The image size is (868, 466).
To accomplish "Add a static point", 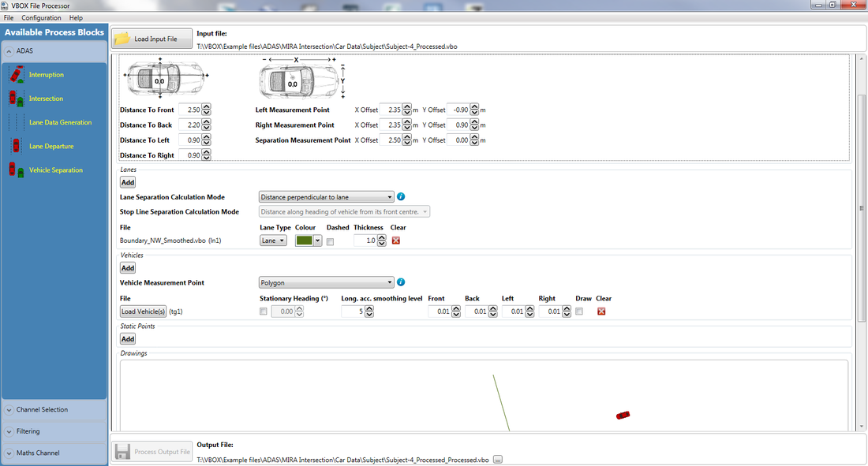I will (128, 339).
